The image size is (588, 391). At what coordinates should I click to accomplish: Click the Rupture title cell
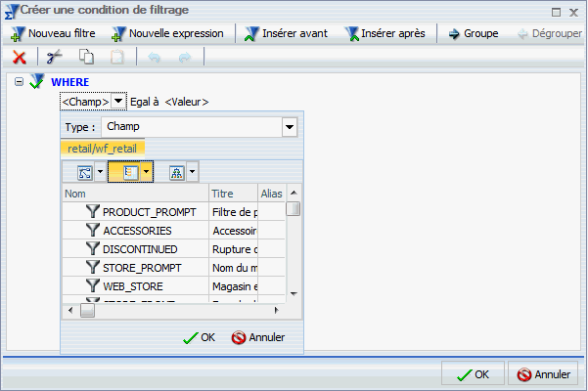tap(233, 249)
